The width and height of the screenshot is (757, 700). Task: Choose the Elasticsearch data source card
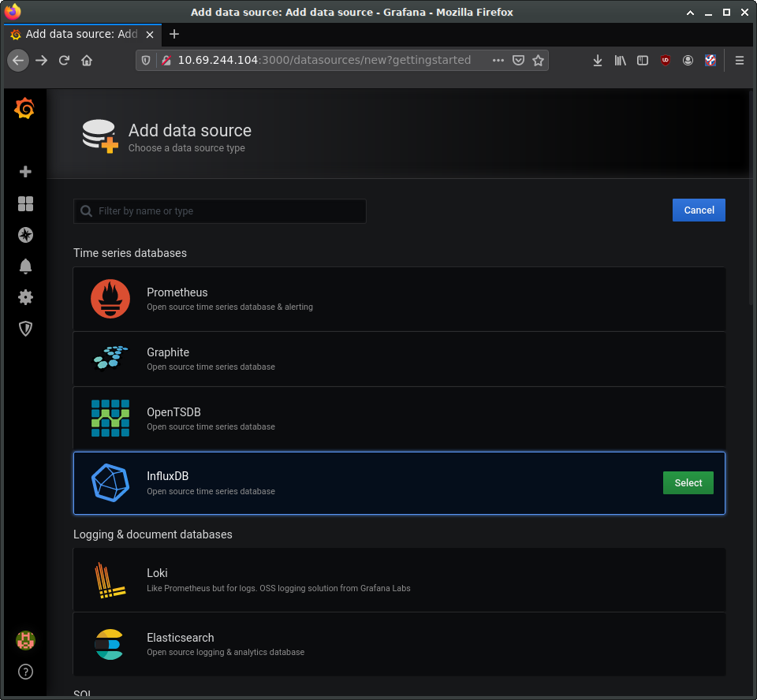coord(399,644)
